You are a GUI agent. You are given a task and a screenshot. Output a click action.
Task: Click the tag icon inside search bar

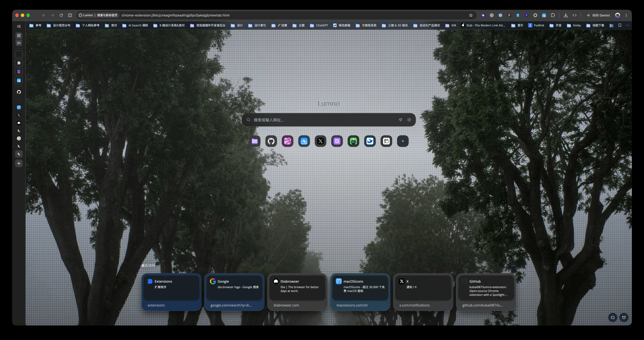click(x=400, y=120)
